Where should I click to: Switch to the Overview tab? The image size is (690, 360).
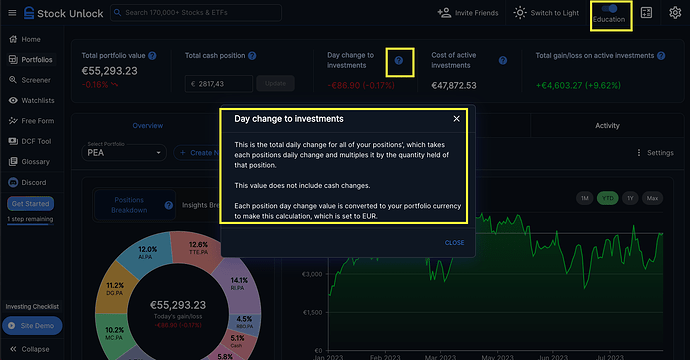(147, 125)
